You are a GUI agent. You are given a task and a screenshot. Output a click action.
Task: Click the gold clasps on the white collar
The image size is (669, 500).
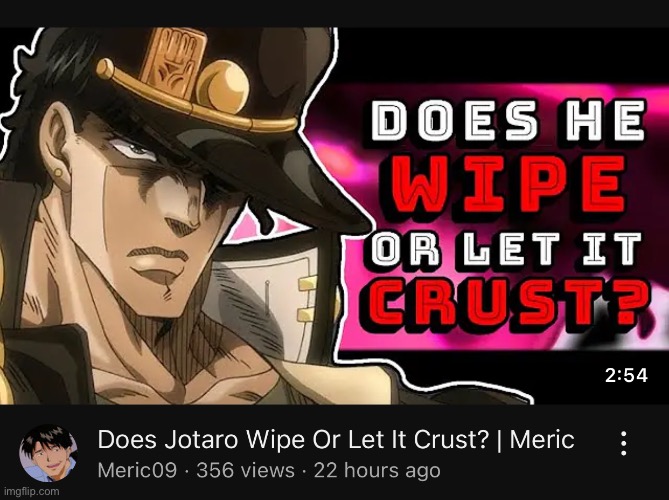point(307,299)
